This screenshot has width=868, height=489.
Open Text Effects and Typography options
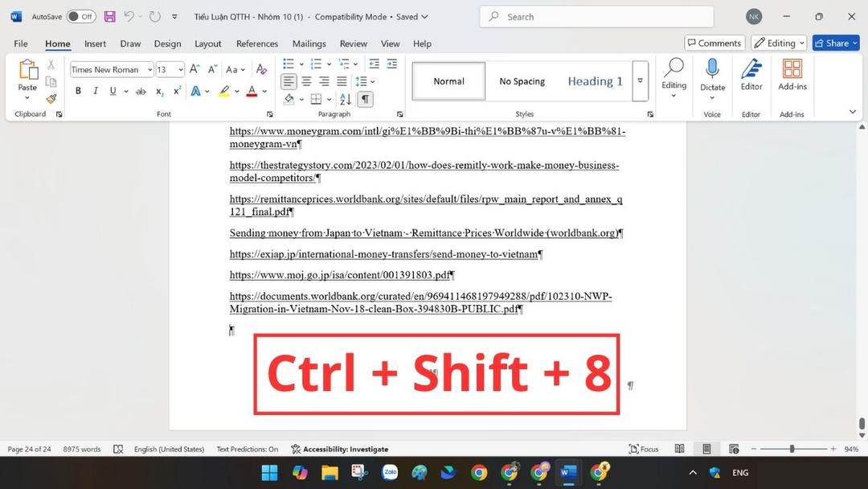[195, 91]
